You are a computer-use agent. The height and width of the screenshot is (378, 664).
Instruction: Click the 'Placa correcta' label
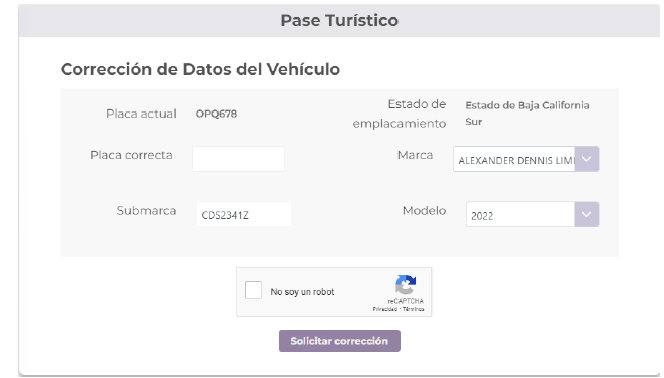[131, 155]
